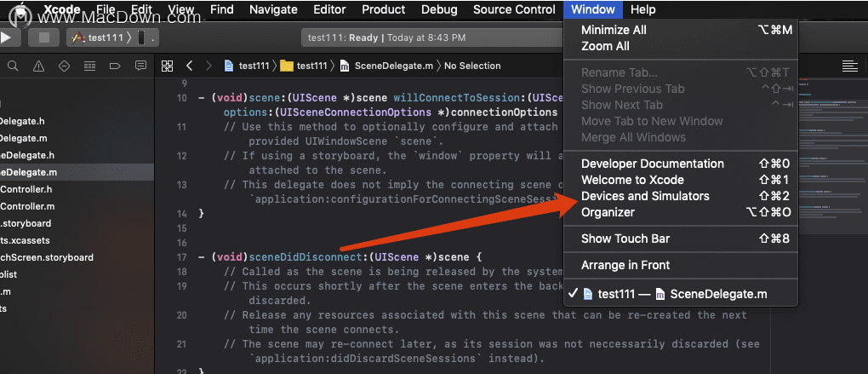Open the Help menu
Image resolution: width=868 pixels, height=374 pixels.
point(643,9)
